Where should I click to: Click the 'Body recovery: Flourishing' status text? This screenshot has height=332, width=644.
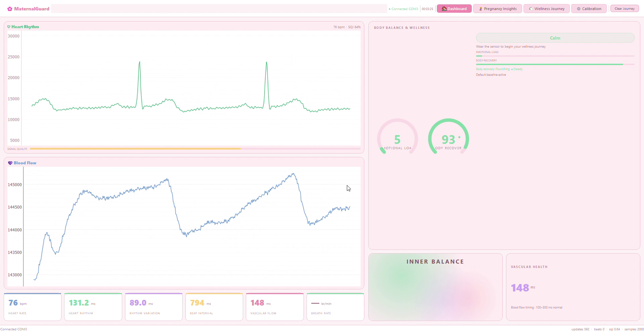pyautogui.click(x=493, y=69)
